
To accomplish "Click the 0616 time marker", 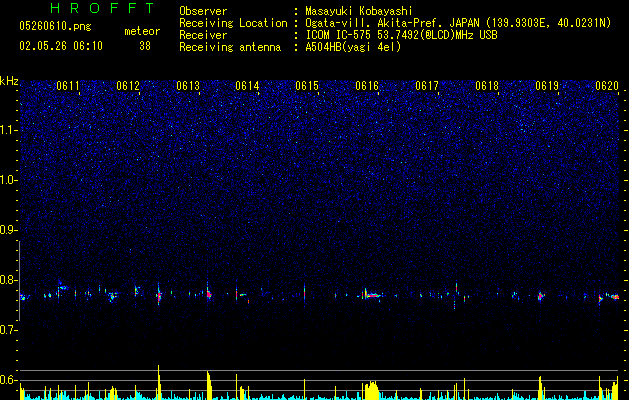I will tap(367, 86).
